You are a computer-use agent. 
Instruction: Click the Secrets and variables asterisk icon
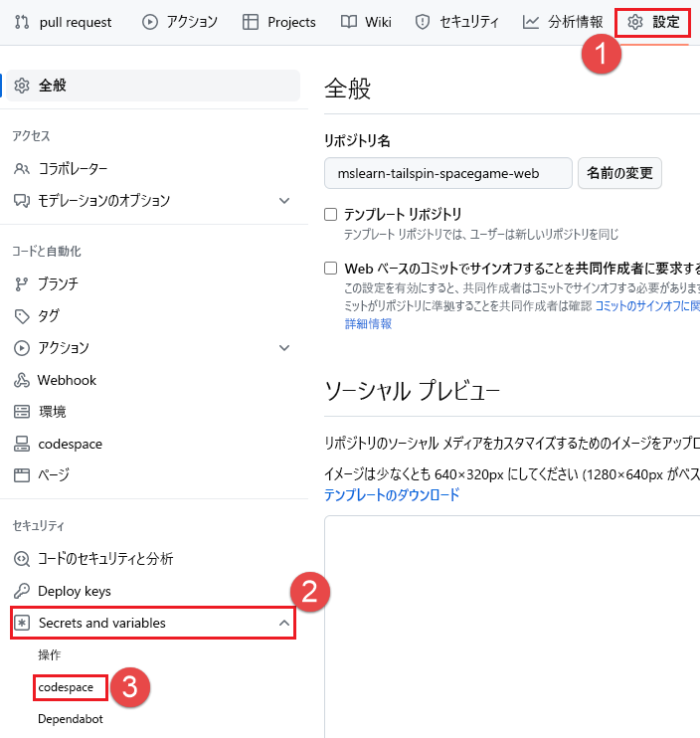22,623
